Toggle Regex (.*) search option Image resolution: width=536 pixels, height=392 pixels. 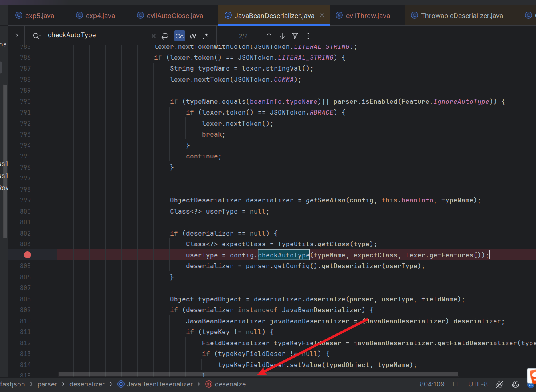(x=206, y=36)
